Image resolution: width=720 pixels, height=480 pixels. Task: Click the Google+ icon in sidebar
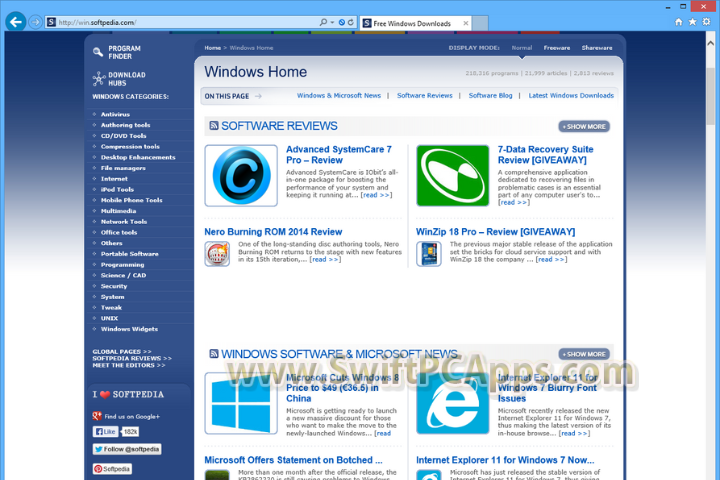tap(97, 416)
